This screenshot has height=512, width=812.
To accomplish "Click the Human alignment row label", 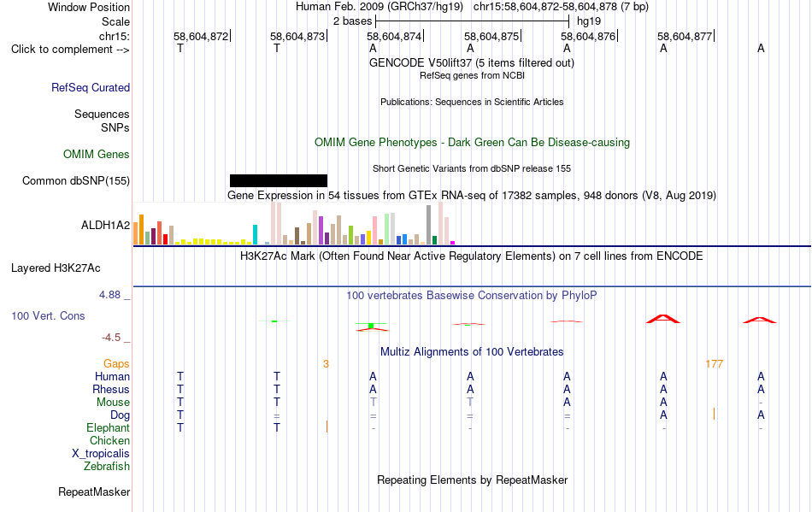I will click(112, 376).
